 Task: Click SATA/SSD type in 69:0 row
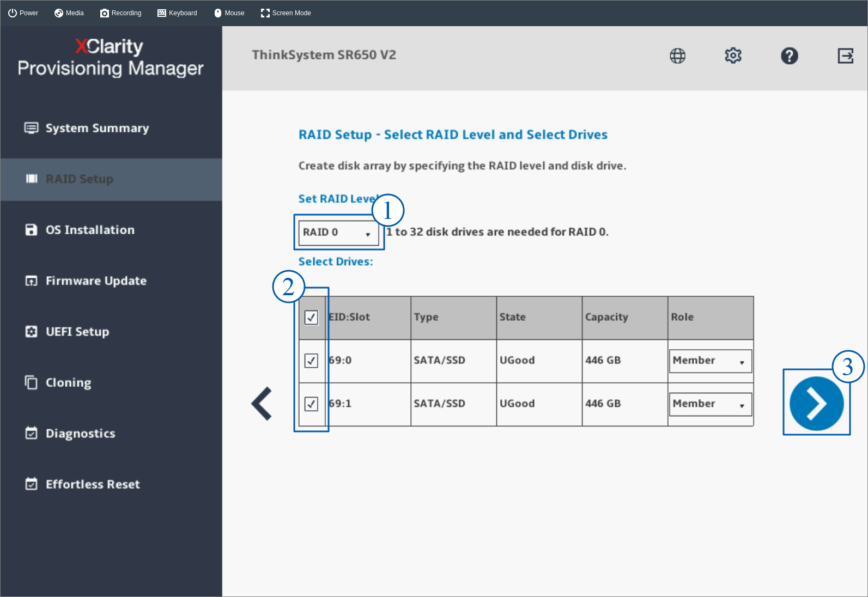coord(440,361)
